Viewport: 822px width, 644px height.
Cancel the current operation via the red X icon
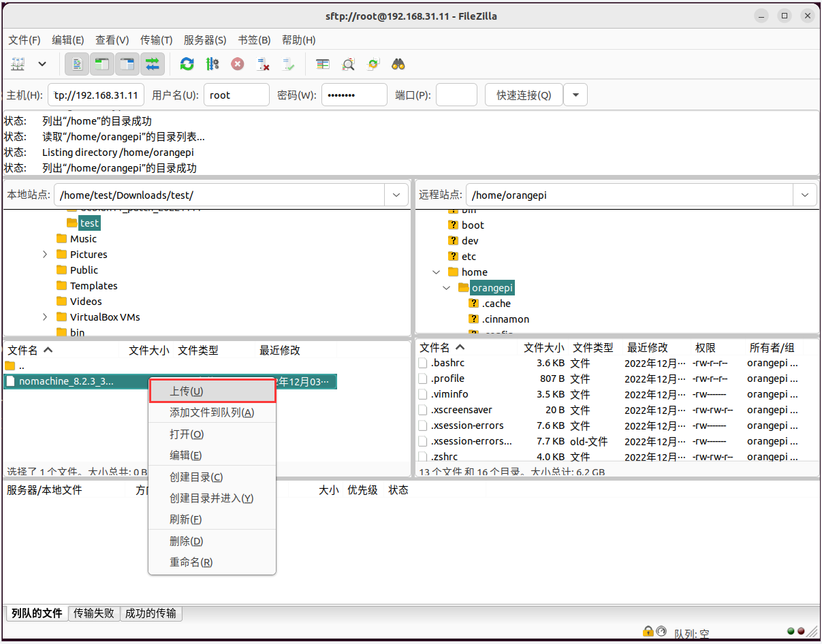[237, 64]
